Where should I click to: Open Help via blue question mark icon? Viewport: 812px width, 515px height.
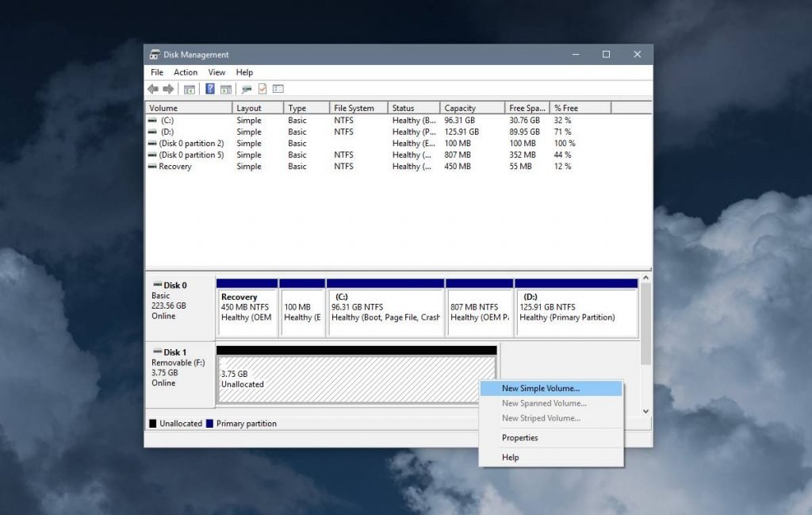point(210,89)
